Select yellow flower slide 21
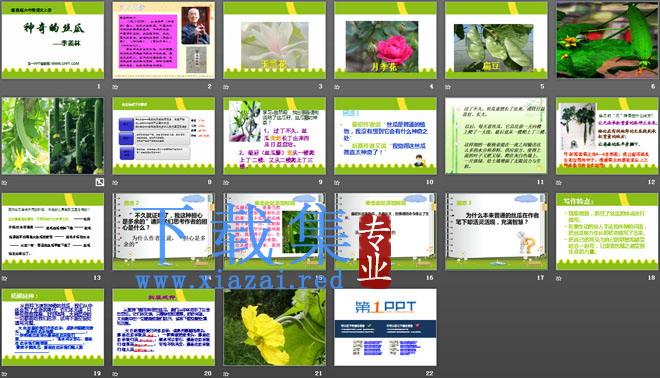The image size is (660, 378). point(274,327)
